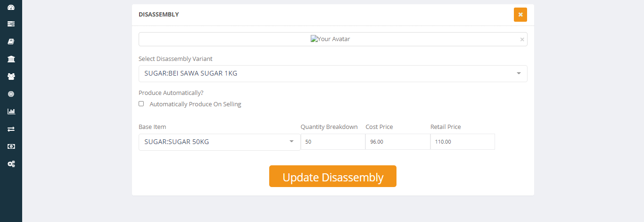This screenshot has width=644, height=222.
Task: Open the settings gears icon in sidebar
Action: [11, 164]
